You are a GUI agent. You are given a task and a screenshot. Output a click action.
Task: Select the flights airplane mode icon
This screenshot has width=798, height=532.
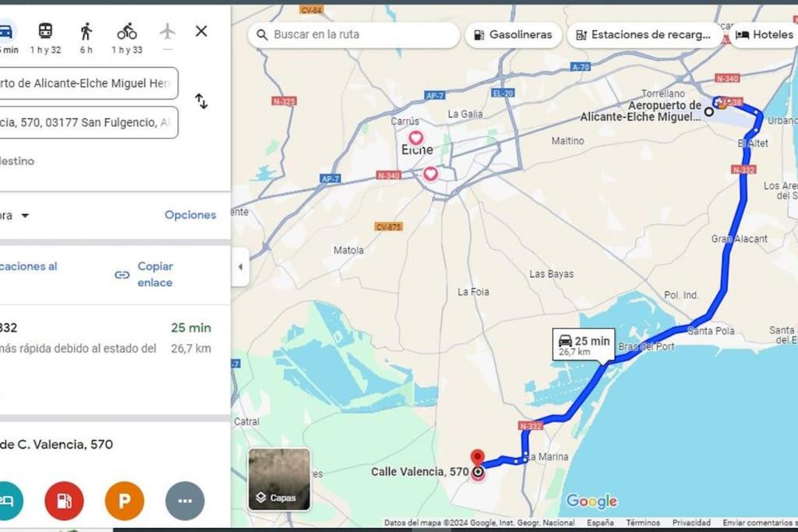168,31
